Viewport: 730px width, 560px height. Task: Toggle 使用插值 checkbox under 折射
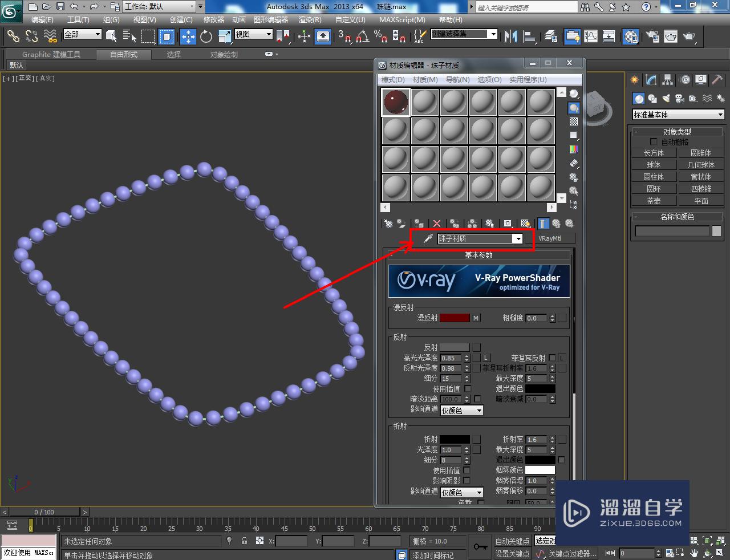point(467,470)
